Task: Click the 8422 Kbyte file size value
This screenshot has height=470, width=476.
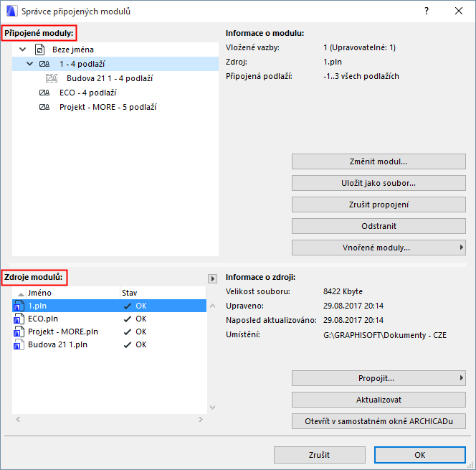Action: pos(343,291)
